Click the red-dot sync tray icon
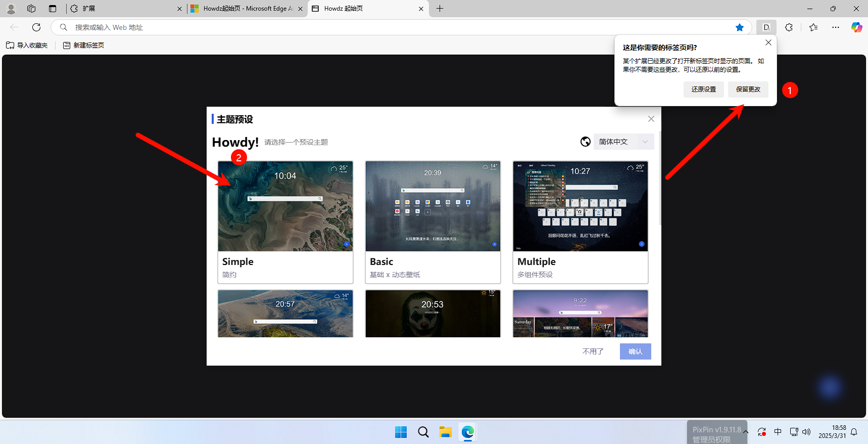This screenshot has height=444, width=868. (x=762, y=432)
